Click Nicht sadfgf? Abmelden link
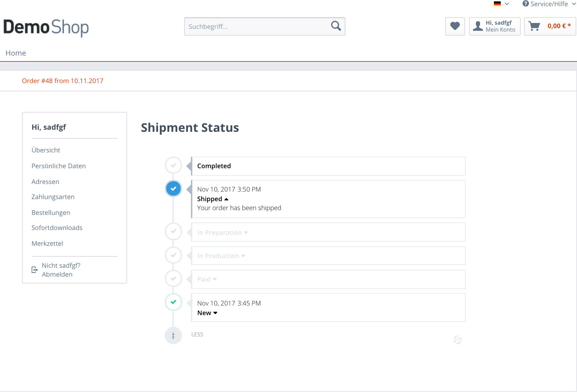The width and height of the screenshot is (577, 392). 61,270
